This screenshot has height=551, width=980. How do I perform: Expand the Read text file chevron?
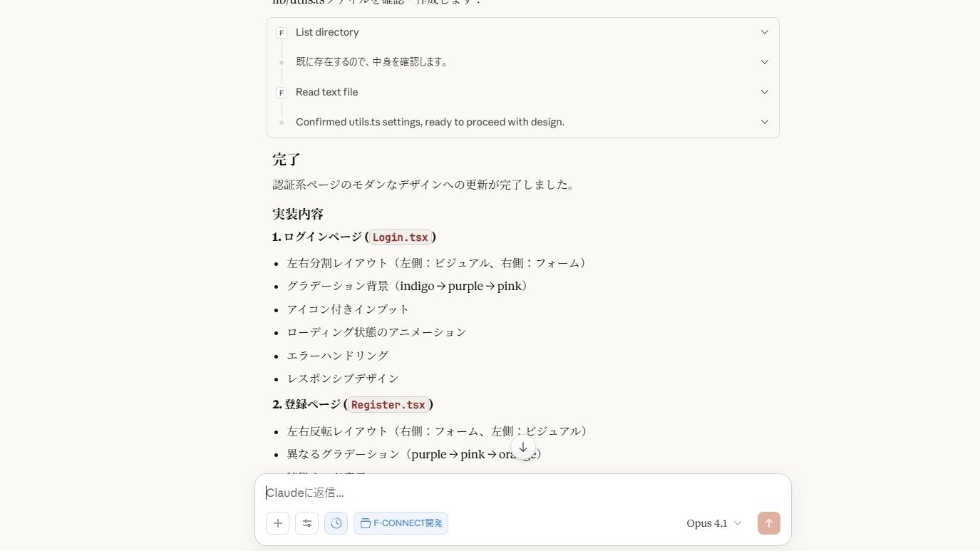pyautogui.click(x=765, y=92)
